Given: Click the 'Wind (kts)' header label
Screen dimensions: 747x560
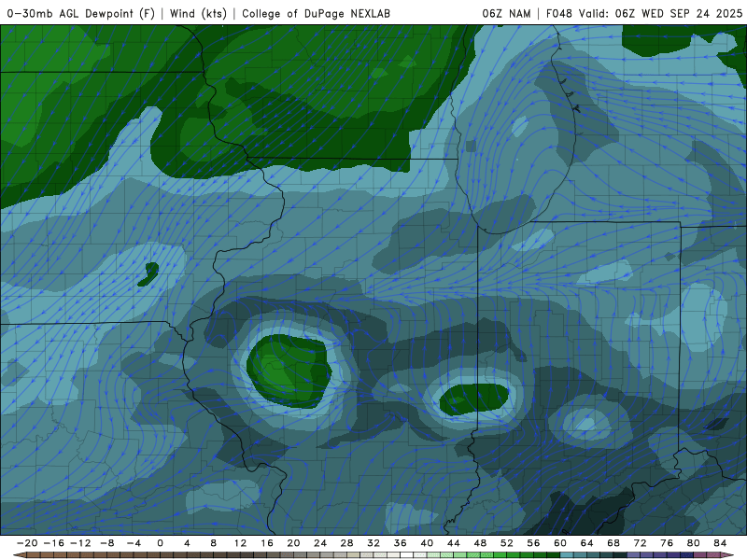Looking at the screenshot, I should pos(198,13).
